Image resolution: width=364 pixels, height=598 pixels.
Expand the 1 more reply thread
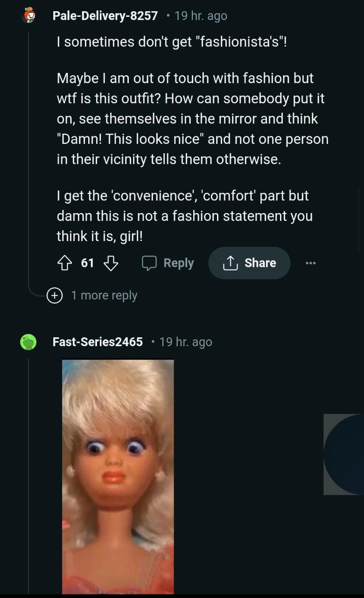click(x=104, y=296)
